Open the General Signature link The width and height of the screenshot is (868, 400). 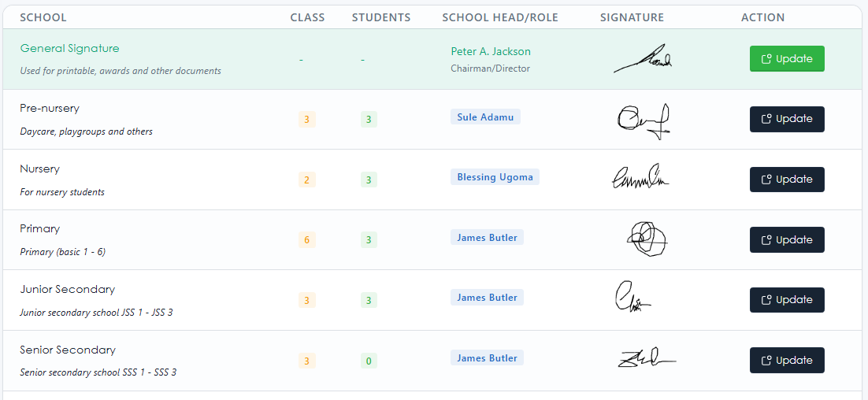(x=69, y=48)
